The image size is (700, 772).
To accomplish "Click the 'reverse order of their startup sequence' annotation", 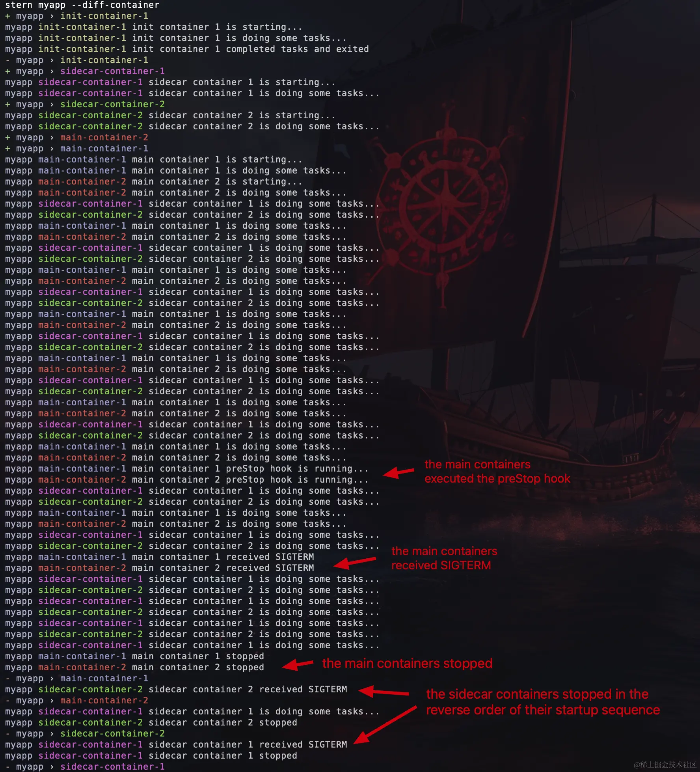I will pos(543,710).
